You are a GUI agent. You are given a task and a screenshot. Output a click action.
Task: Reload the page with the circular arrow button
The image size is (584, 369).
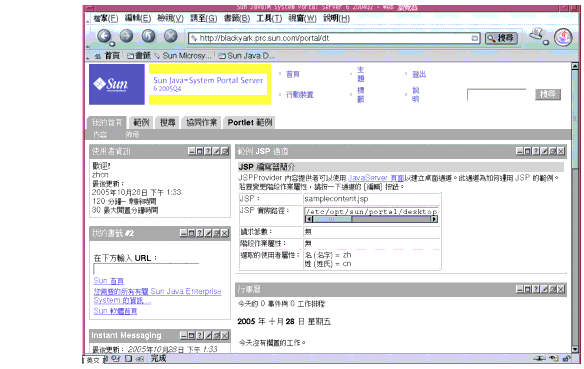pos(148,36)
